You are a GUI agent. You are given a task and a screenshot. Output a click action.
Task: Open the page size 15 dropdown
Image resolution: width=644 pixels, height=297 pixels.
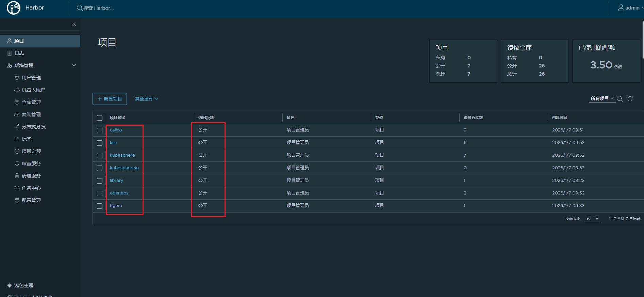592,219
